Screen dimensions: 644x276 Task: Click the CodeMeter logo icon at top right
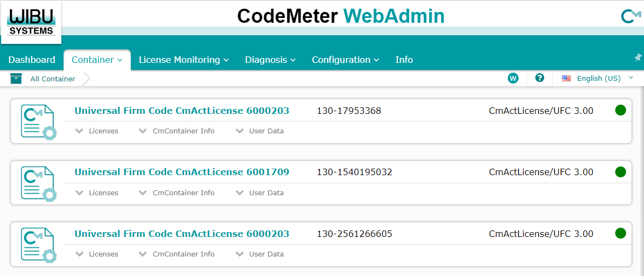click(630, 17)
